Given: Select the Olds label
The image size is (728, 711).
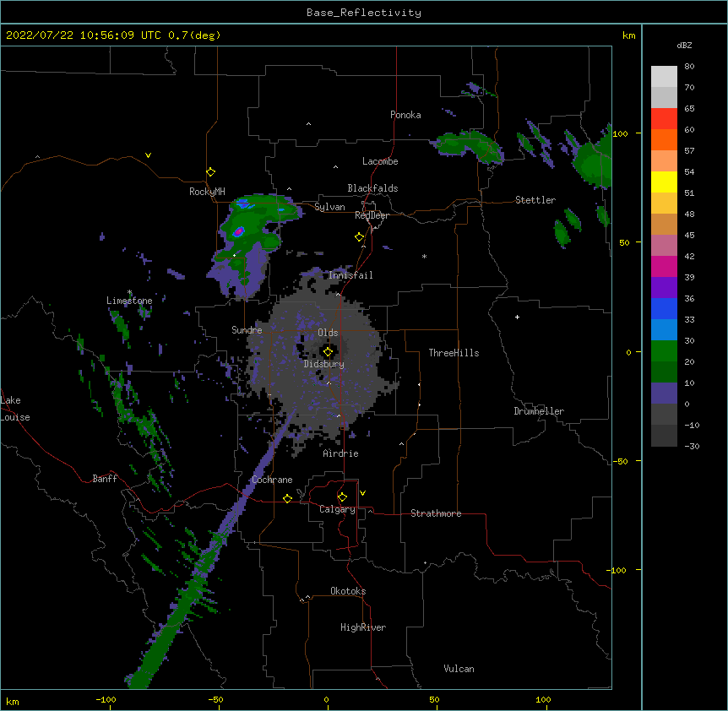Looking at the screenshot, I should [x=328, y=333].
